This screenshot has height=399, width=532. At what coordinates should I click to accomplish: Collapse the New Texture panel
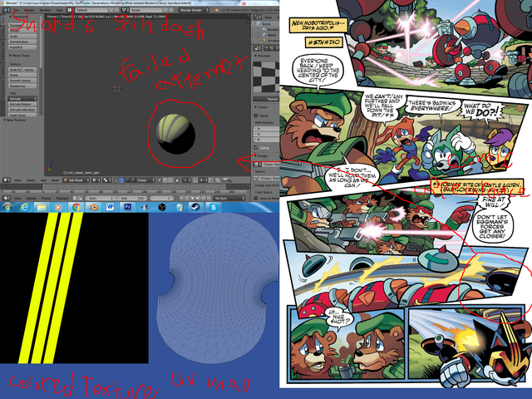tap(4, 120)
